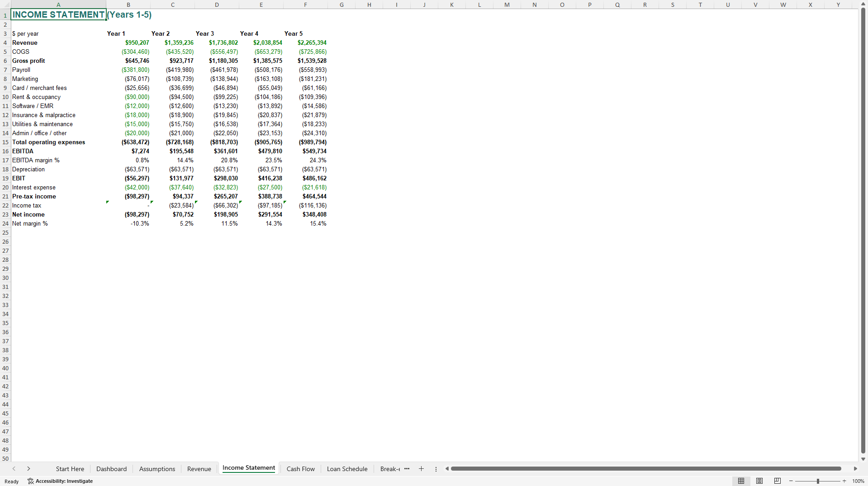This screenshot has width=868, height=486.
Task: Select Year 1 Revenue $950,207 cell
Action: click(128, 42)
